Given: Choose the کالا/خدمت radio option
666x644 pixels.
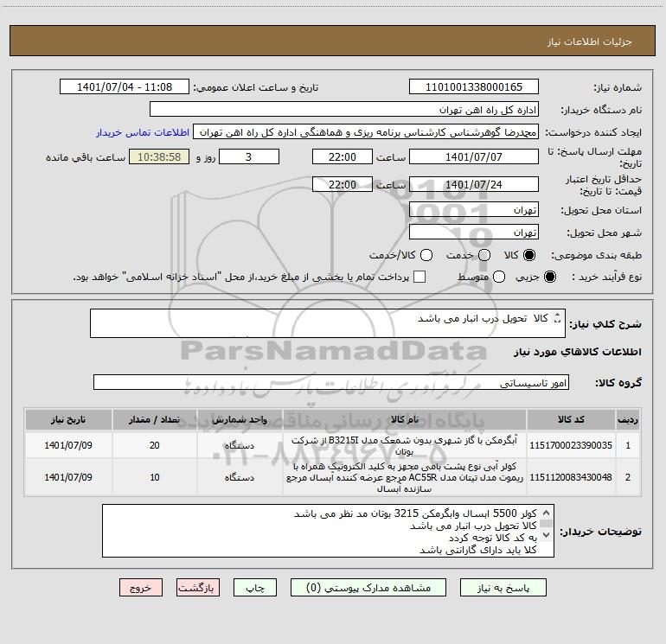Looking at the screenshot, I should coord(426,255).
